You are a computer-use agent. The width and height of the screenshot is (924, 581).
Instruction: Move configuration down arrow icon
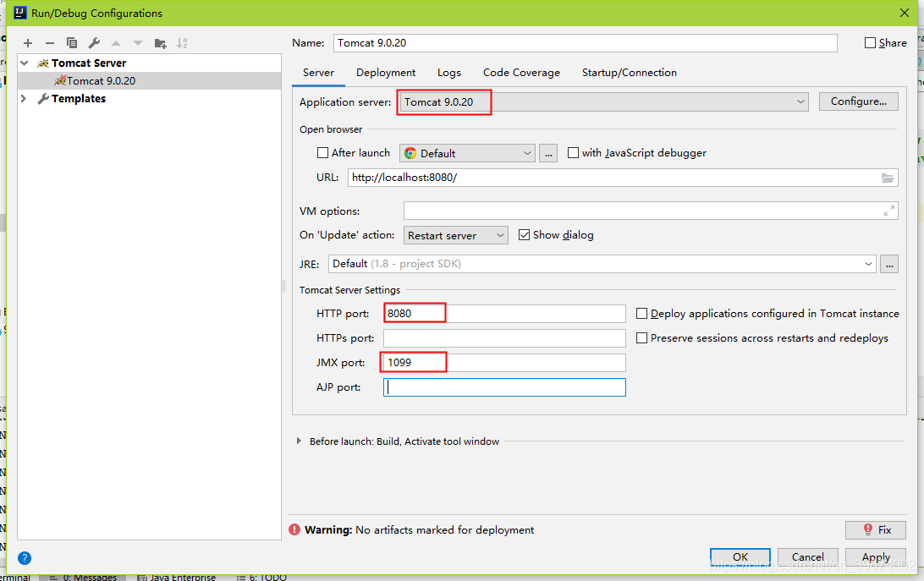[138, 43]
